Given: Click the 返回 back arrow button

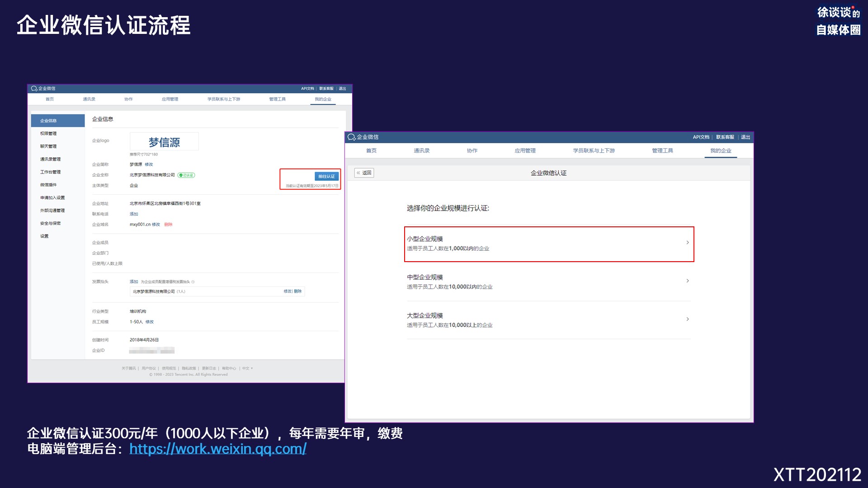Looking at the screenshot, I should click(364, 173).
